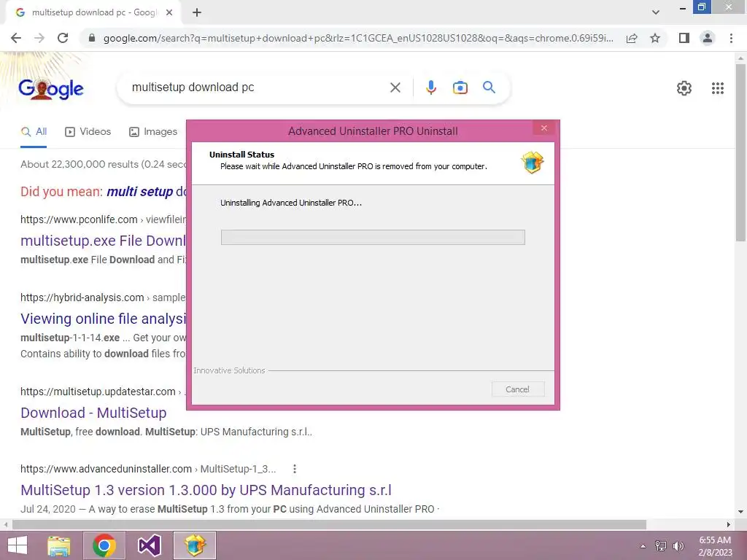Viewport: 747px width, 560px height.
Task: Open network status tray icon
Action: pos(661,546)
